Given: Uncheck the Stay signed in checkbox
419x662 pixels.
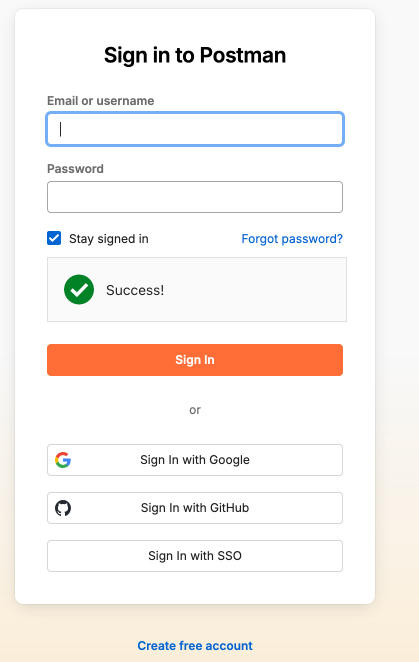Looking at the screenshot, I should pyautogui.click(x=54, y=238).
